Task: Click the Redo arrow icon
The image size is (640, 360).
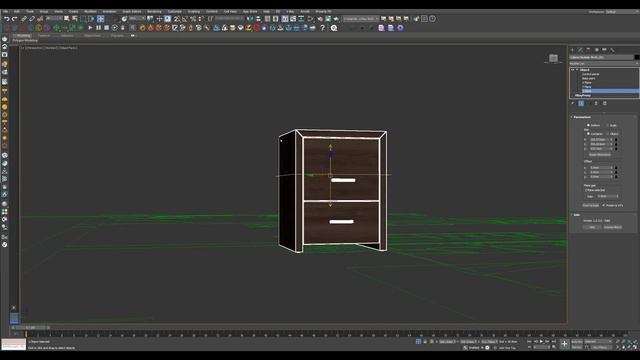Action: point(14,19)
